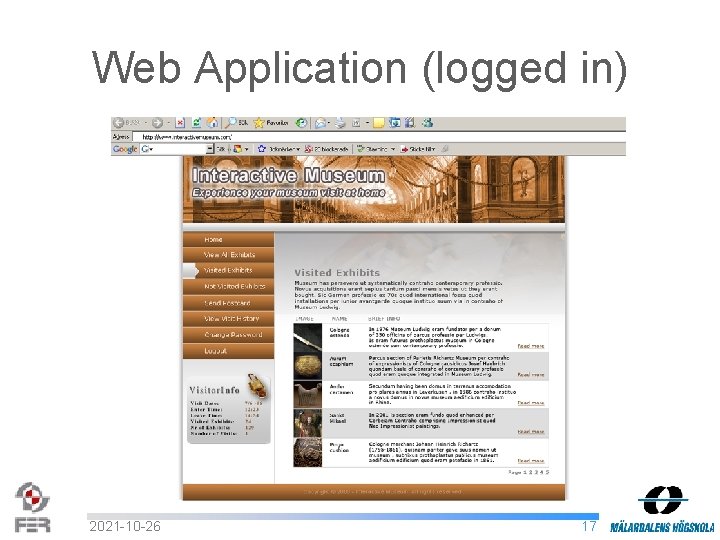Open the Home menu item

tap(229, 239)
